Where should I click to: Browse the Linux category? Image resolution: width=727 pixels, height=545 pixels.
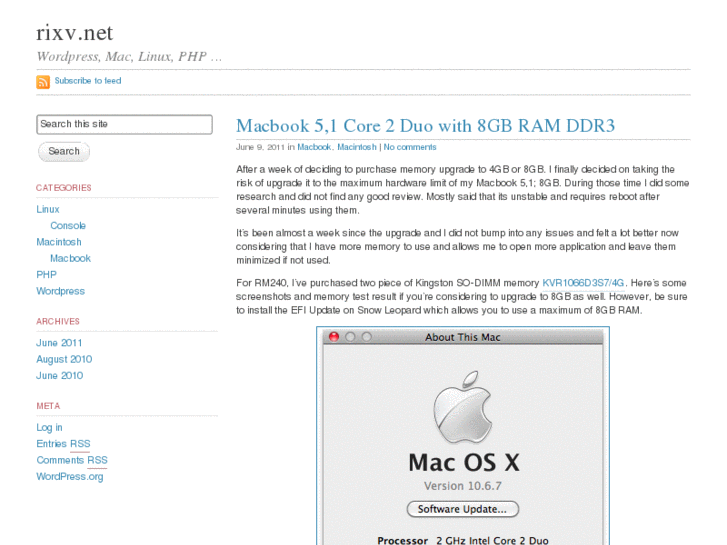[x=48, y=209]
